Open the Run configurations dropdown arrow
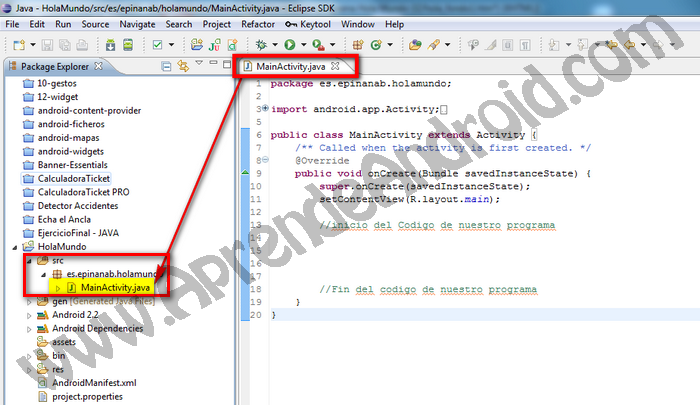700x405 pixels. (x=304, y=45)
